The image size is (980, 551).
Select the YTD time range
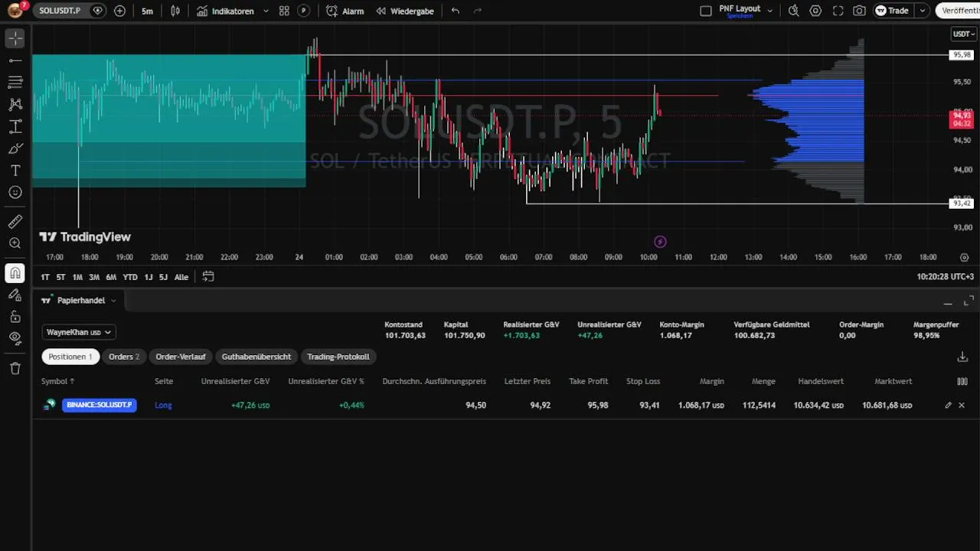click(x=130, y=277)
